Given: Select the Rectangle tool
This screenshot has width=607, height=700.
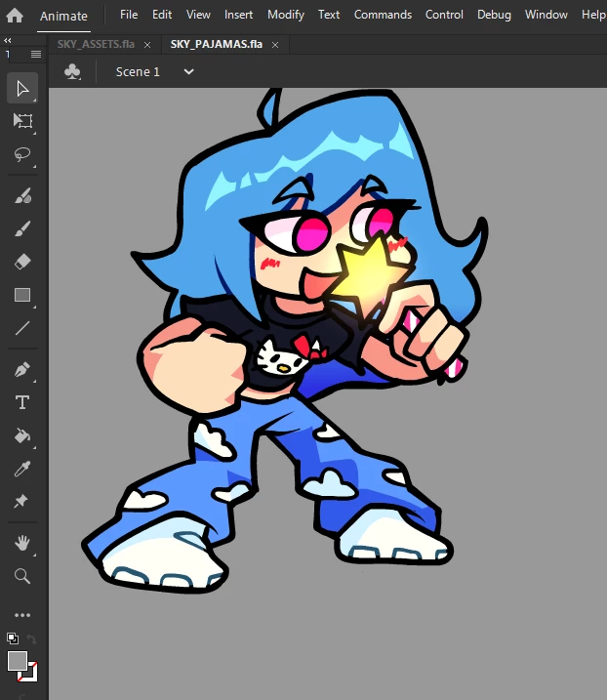Looking at the screenshot, I should click(x=22, y=295).
